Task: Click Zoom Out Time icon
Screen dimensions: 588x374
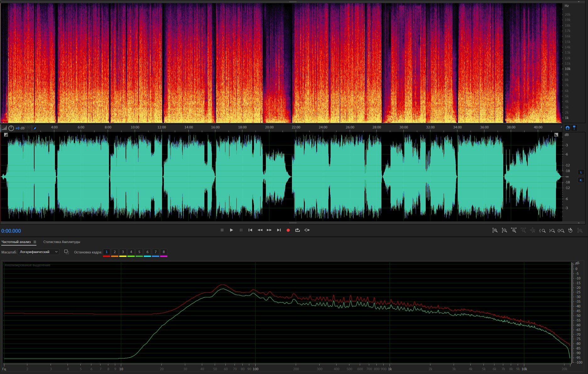Action: pyautogui.click(x=523, y=230)
